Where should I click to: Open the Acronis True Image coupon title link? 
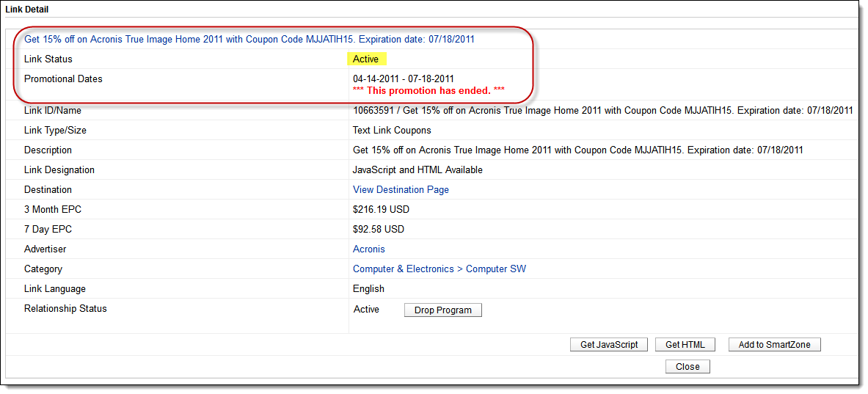point(249,40)
